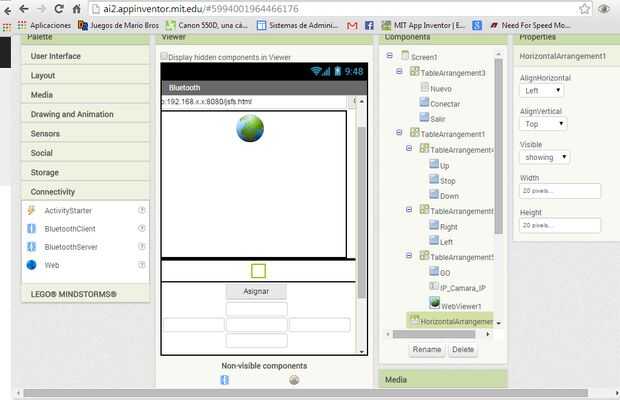The height and width of the screenshot is (400, 620).
Task: Collapse TableArrangement containing Up
Action: click(409, 148)
